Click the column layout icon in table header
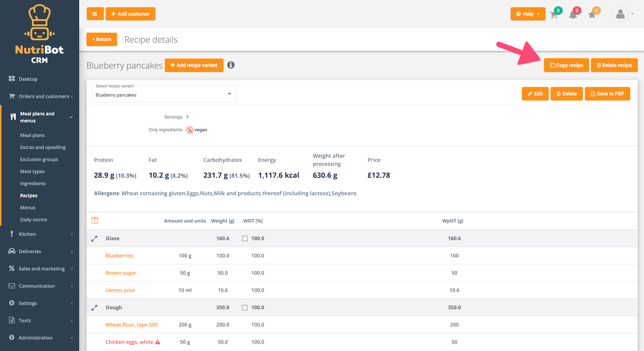Image resolution: width=644 pixels, height=351 pixels. coord(95,221)
